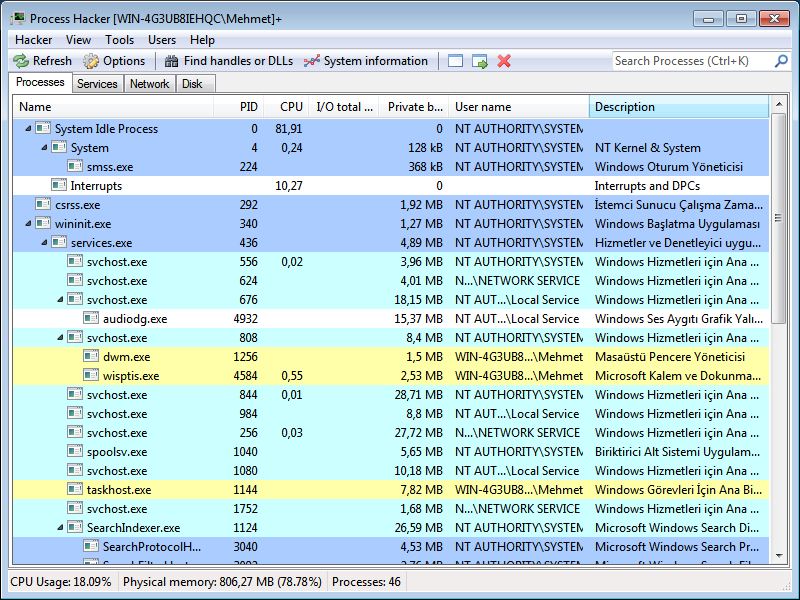Open Options from the toolbar

[x=114, y=61]
